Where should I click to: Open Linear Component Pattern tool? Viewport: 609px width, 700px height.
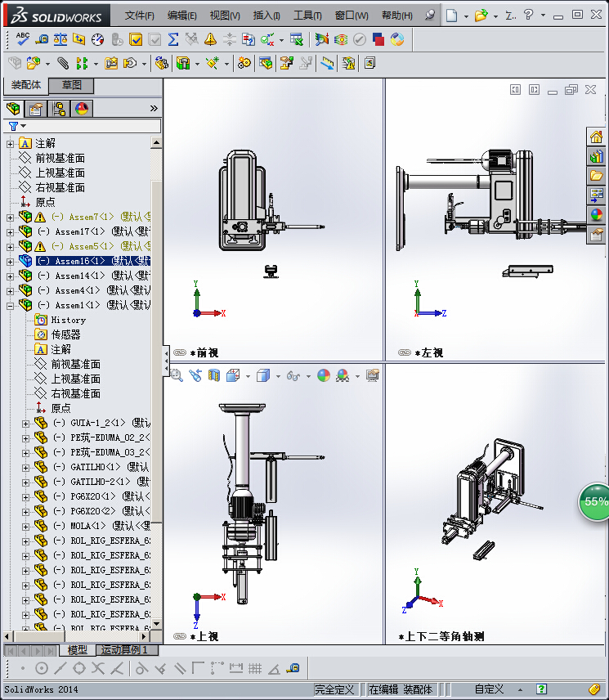pos(82,63)
